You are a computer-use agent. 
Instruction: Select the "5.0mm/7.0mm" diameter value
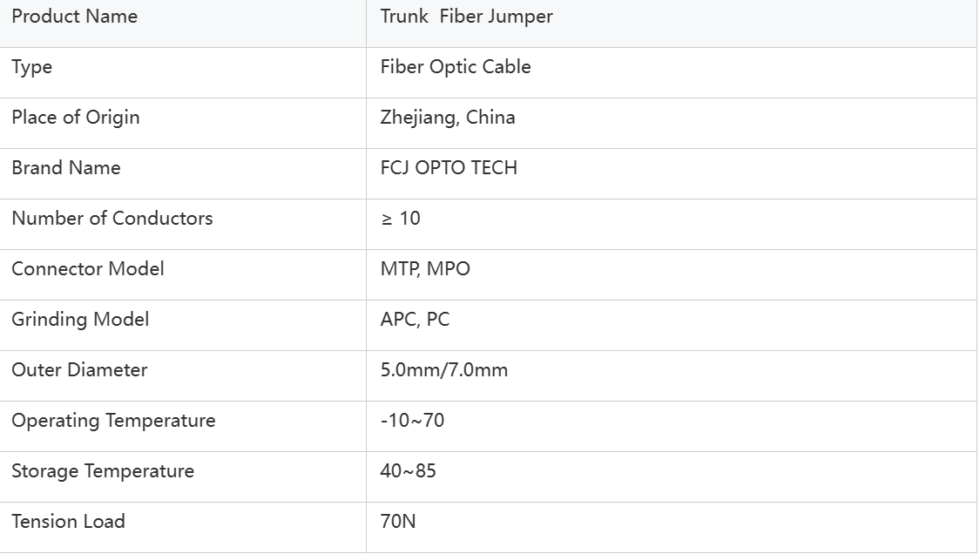pyautogui.click(x=444, y=370)
